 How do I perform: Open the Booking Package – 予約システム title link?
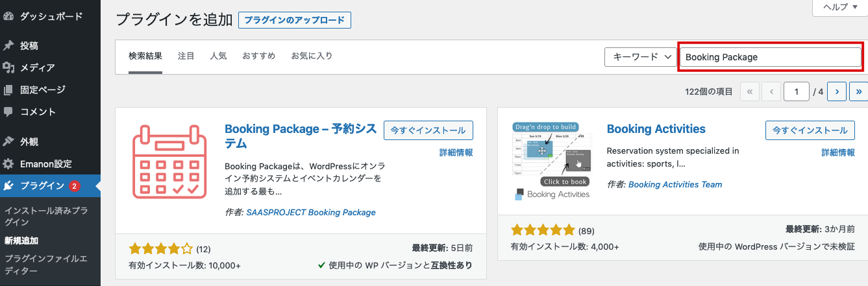click(301, 136)
